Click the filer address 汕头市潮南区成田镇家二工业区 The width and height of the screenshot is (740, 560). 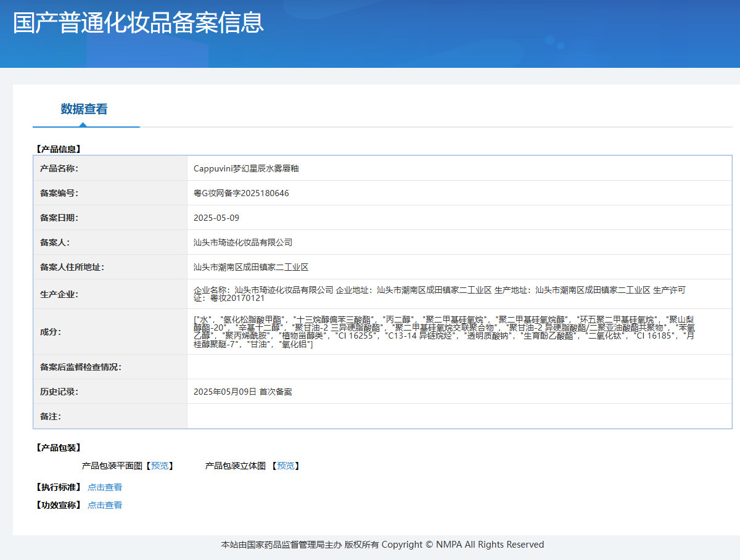[251, 267]
